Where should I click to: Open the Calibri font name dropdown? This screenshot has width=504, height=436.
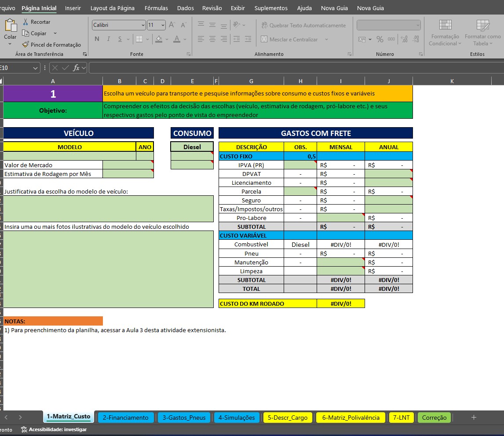(x=142, y=25)
